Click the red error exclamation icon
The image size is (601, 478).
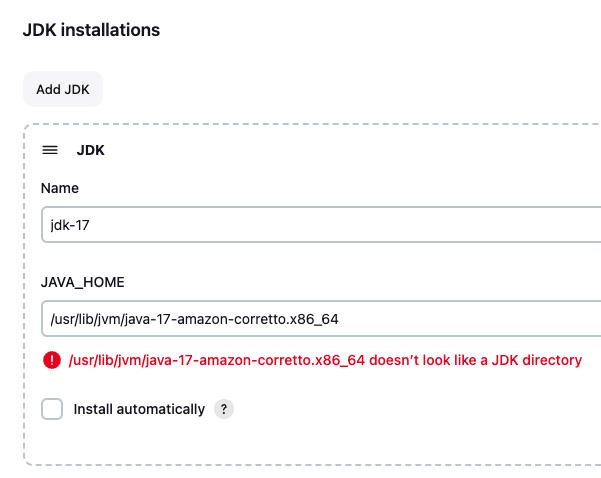tap(52, 360)
